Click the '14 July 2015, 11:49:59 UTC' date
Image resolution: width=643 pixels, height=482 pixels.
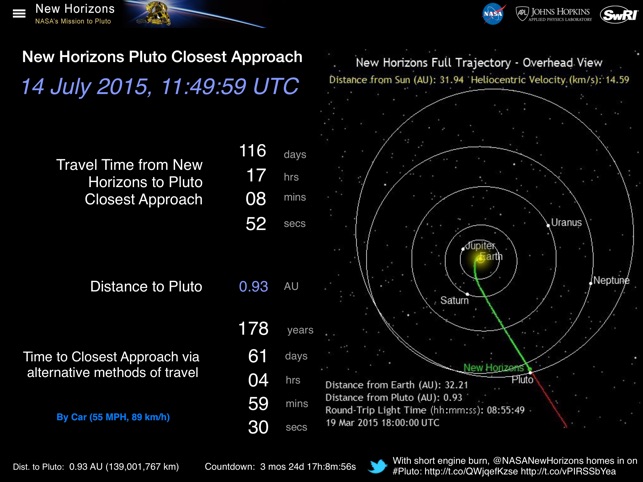(x=160, y=87)
